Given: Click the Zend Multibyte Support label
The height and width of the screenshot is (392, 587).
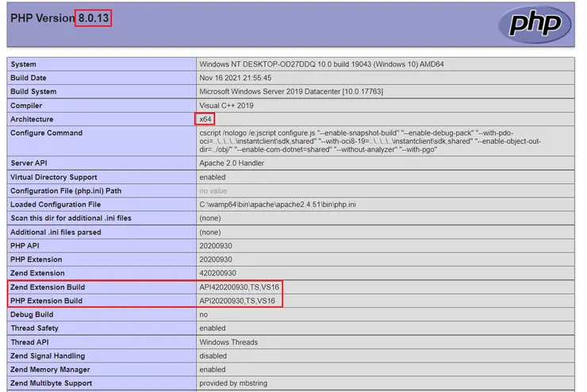Looking at the screenshot, I should pyautogui.click(x=52, y=383).
